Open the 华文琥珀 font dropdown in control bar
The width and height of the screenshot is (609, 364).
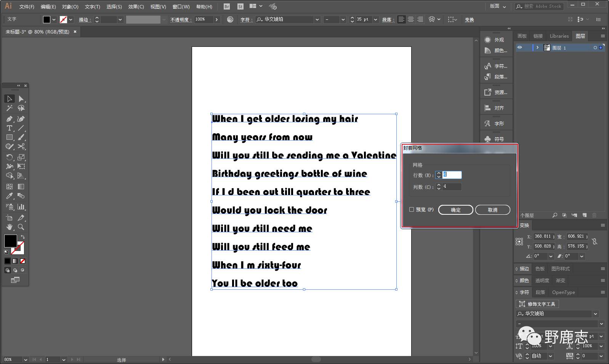(x=317, y=19)
